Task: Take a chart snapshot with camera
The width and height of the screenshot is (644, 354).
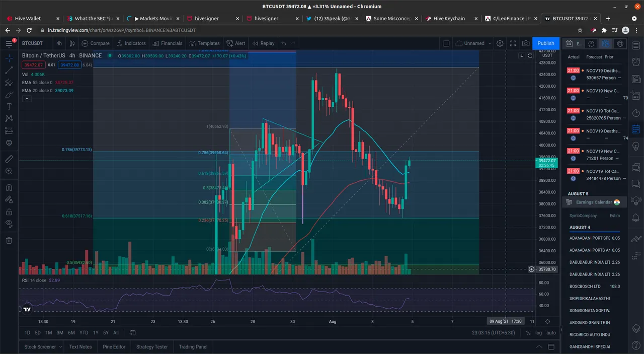Action: pyautogui.click(x=526, y=43)
